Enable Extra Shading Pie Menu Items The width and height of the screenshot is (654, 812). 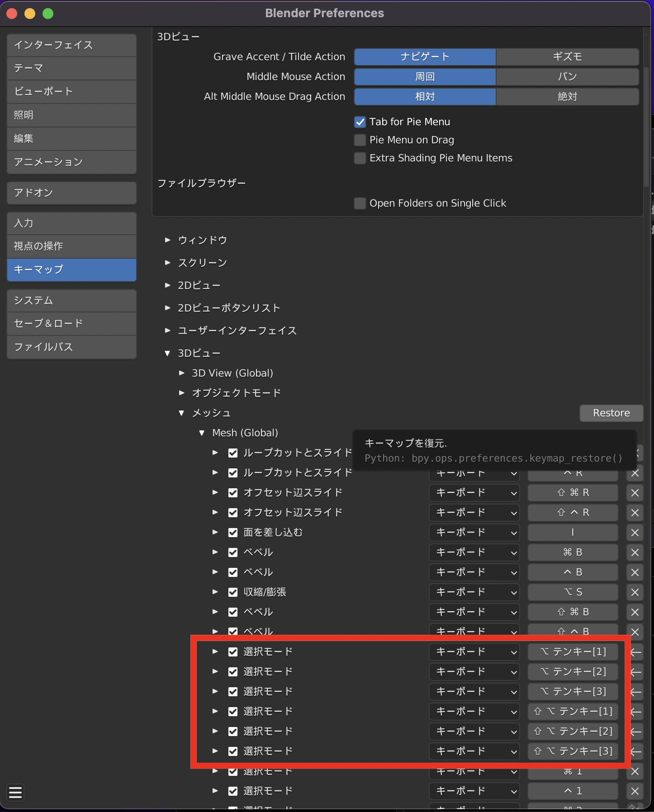pos(360,158)
